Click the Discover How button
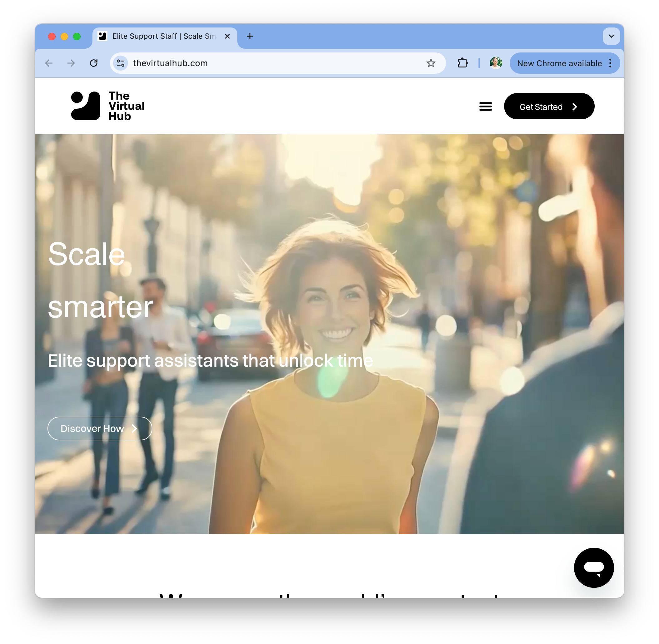The image size is (659, 644). (99, 428)
